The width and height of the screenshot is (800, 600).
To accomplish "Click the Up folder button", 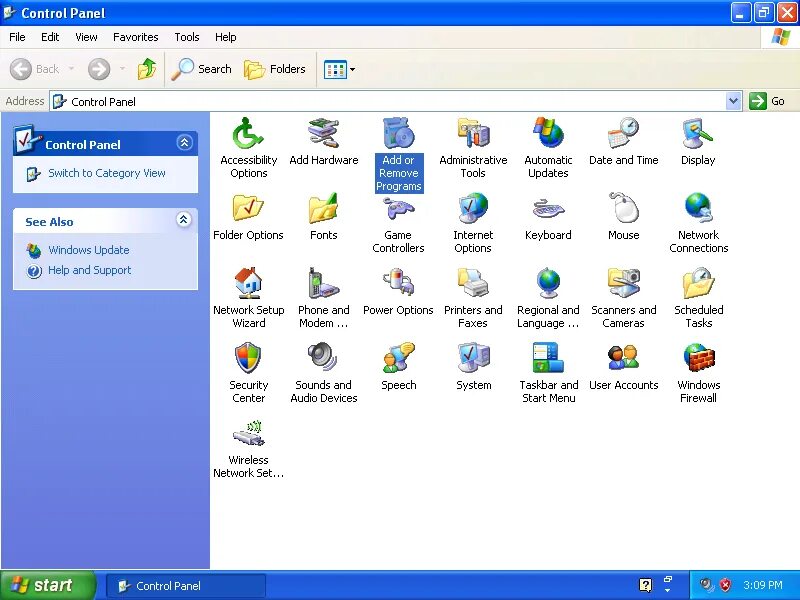I will pyautogui.click(x=147, y=69).
